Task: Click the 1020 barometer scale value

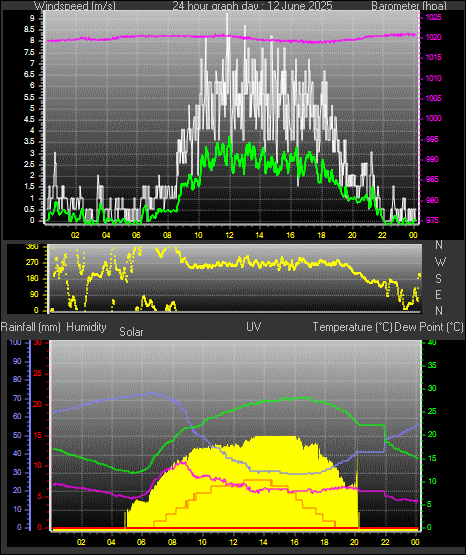Action: (x=433, y=37)
